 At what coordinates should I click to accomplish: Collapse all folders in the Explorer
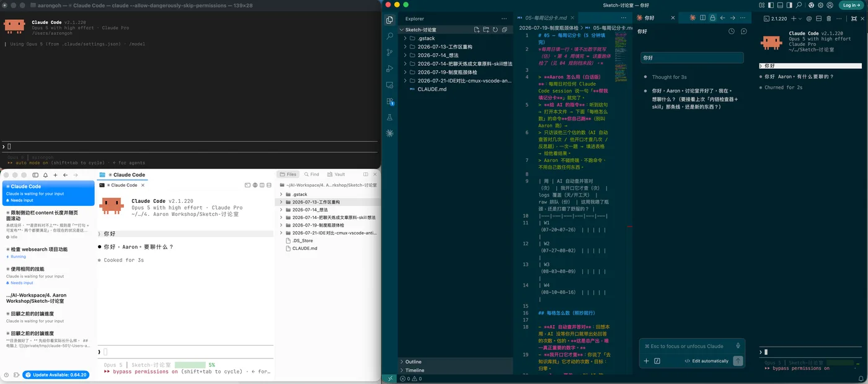[505, 30]
